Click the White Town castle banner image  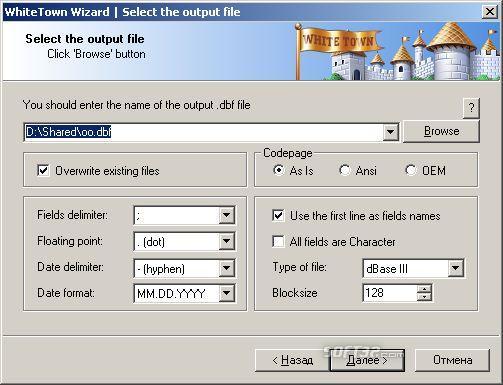pos(398,51)
